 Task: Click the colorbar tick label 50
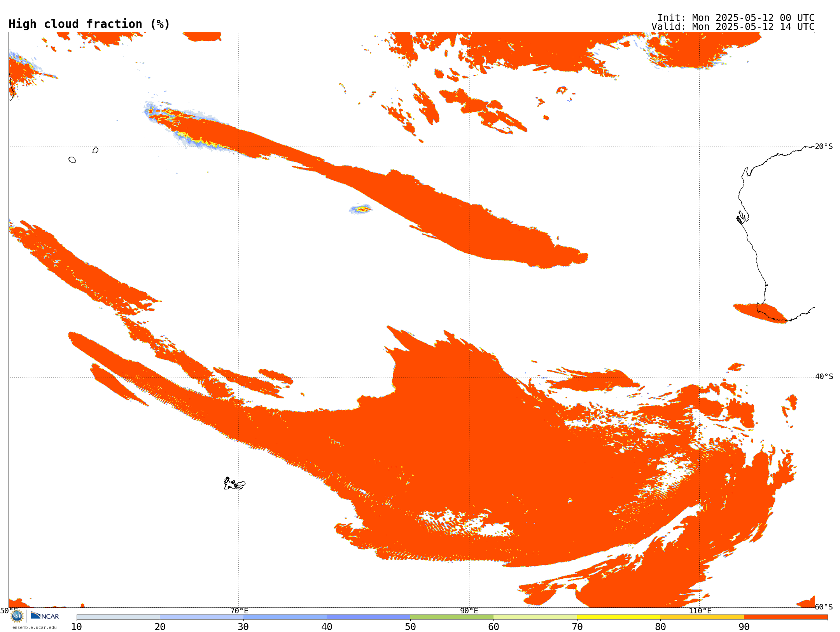pos(410,627)
